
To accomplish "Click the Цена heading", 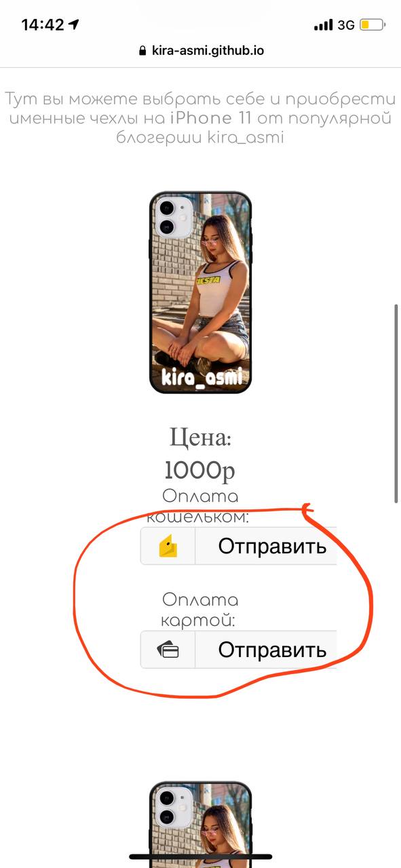I will click(x=200, y=438).
